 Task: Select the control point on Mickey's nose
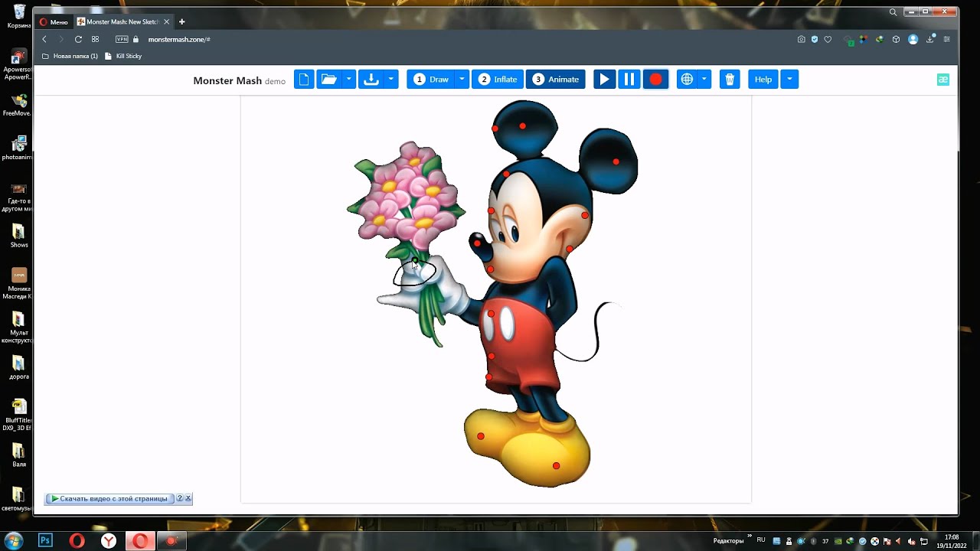477,243
